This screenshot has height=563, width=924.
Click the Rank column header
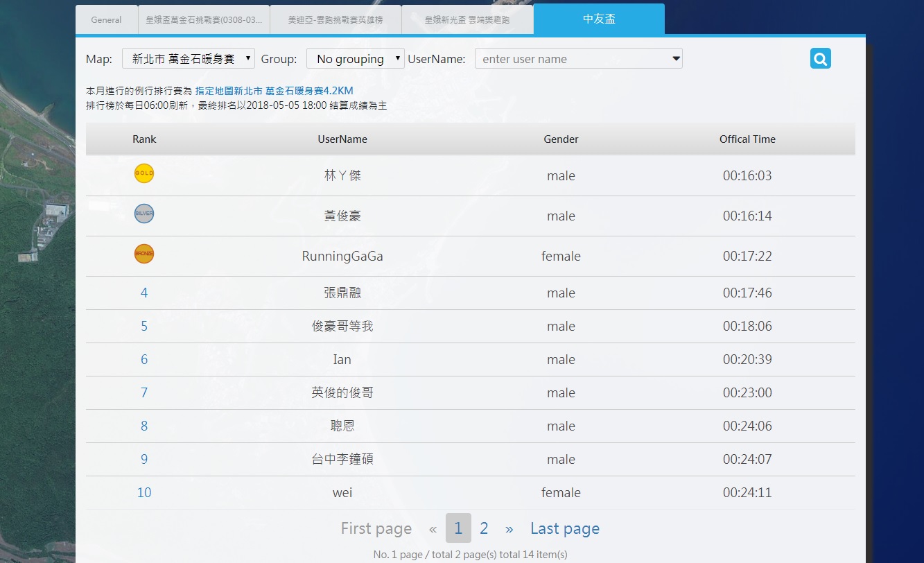[144, 139]
